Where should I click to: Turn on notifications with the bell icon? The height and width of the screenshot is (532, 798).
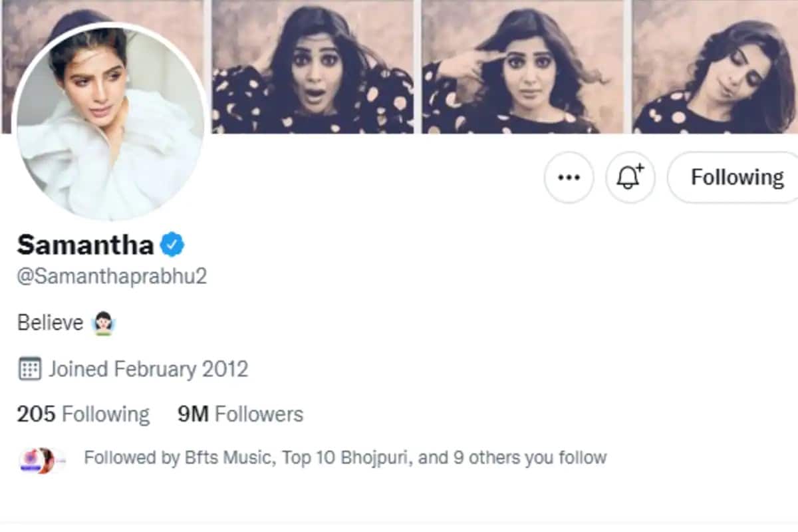click(x=630, y=178)
